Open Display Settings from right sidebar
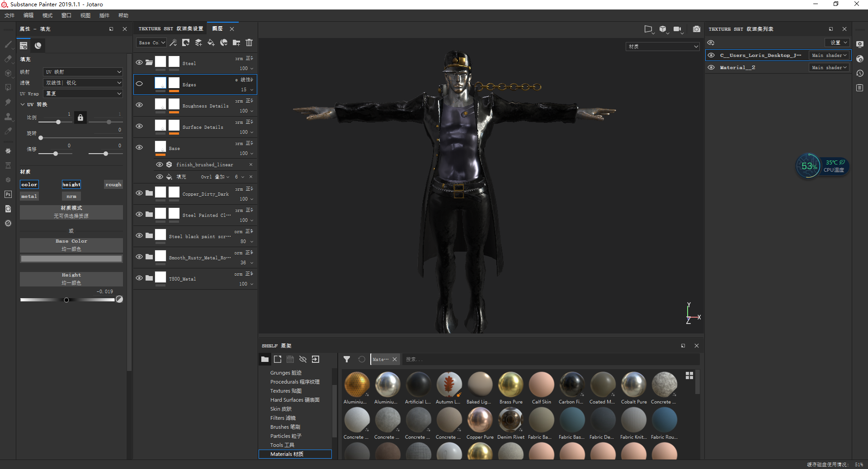 tap(860, 44)
